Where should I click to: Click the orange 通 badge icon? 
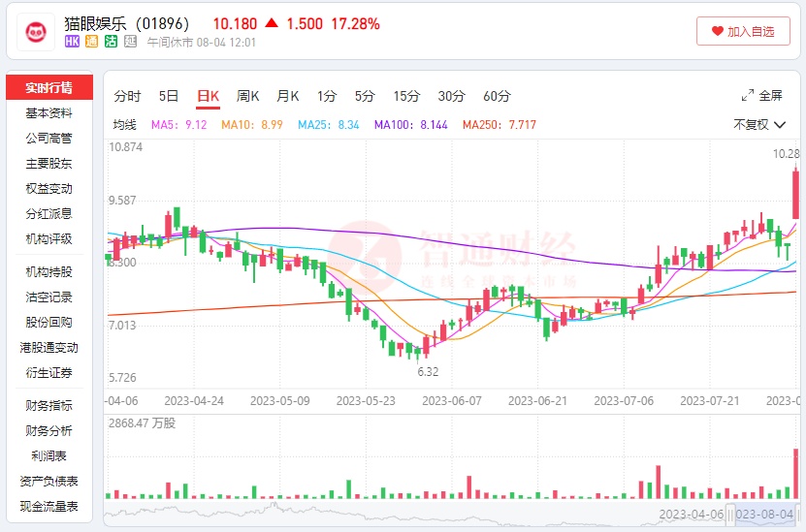pos(91,42)
